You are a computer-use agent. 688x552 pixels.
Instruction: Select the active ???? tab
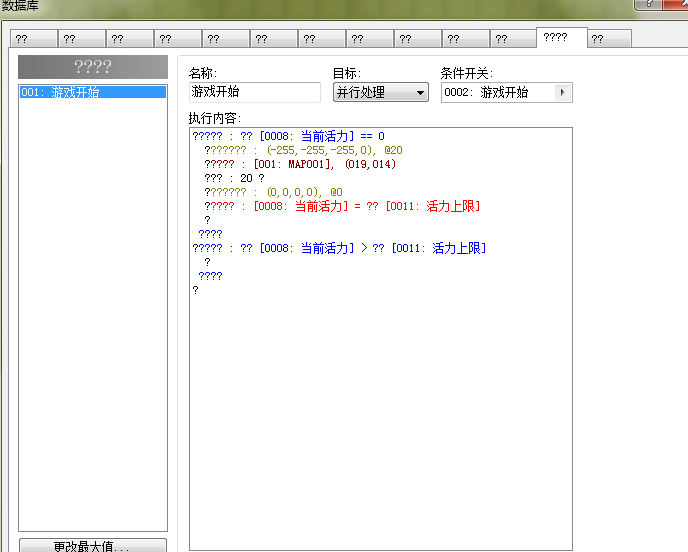point(561,38)
